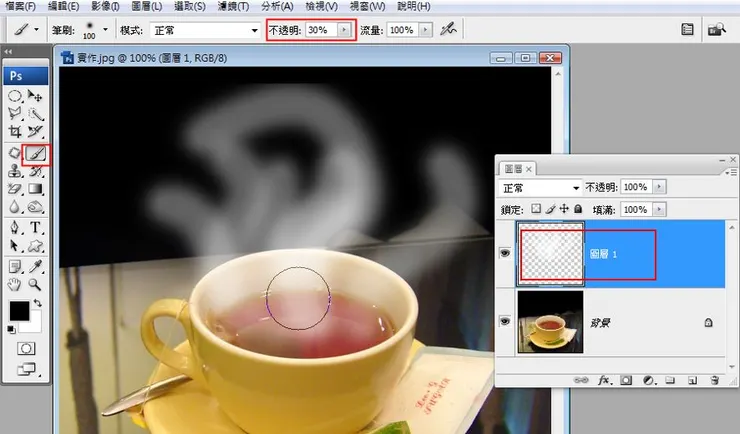Select the Brush tool in the toolbox
The image size is (740, 434).
coord(36,154)
